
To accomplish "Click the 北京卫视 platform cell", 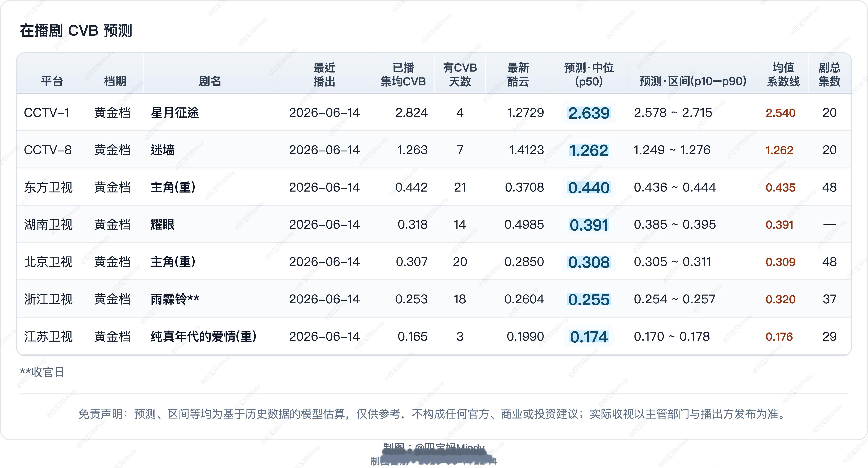I will (x=48, y=262).
